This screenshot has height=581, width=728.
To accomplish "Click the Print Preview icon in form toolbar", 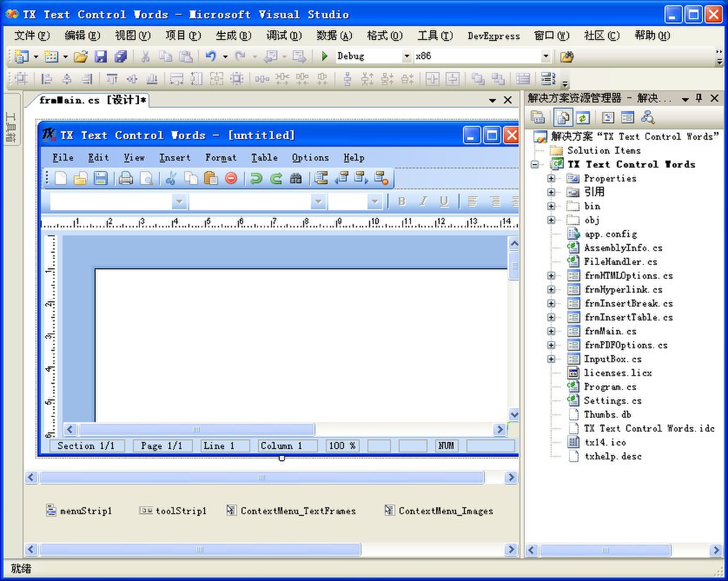I will coord(146,178).
